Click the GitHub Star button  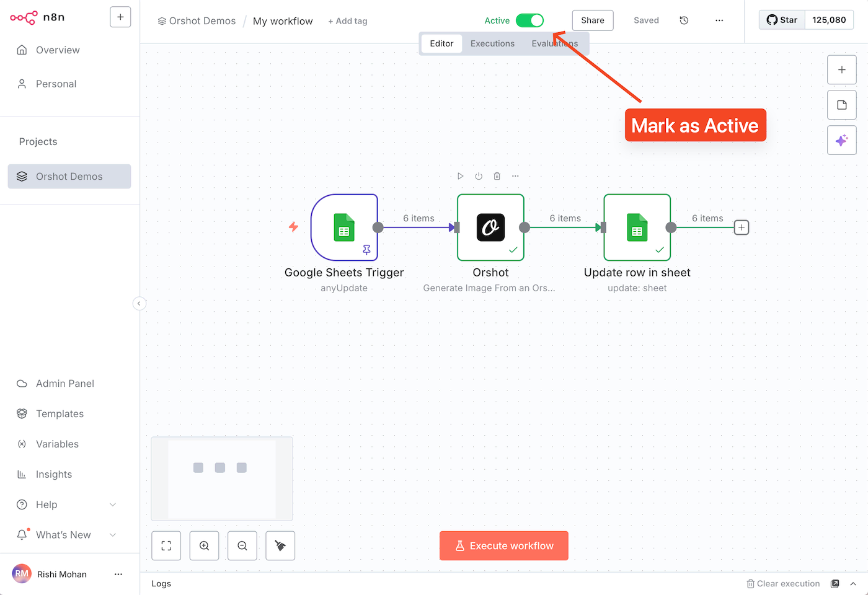(x=782, y=20)
